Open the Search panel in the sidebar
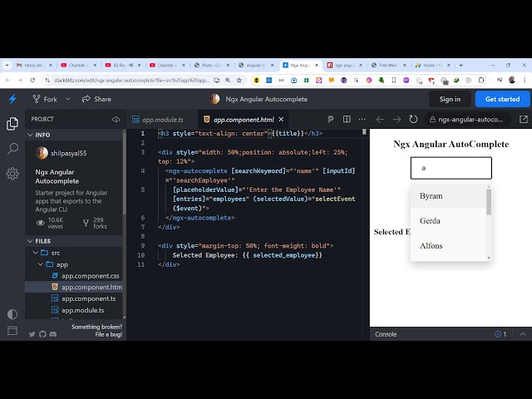532x399 pixels. [x=12, y=149]
